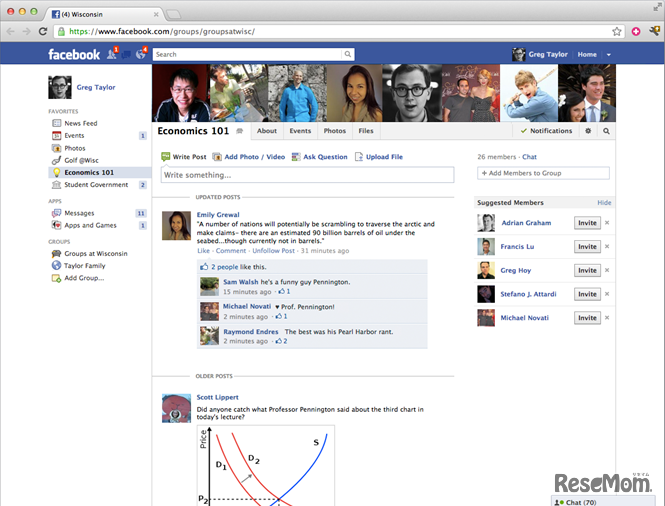Dismiss Adrian Graham suggestion
Screen dimensions: 665x506
[x=607, y=223]
